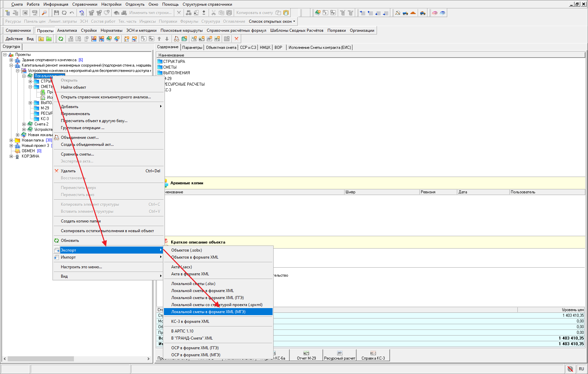This screenshot has width=588, height=374.
Task: Click the structure panel horizontal scrollbar
Action: 41,359
